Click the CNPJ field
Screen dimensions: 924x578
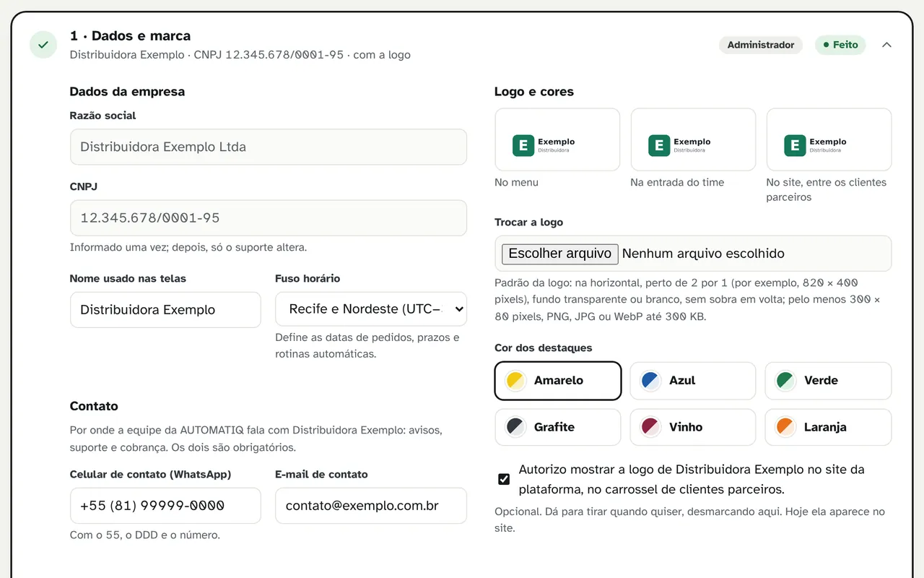269,217
